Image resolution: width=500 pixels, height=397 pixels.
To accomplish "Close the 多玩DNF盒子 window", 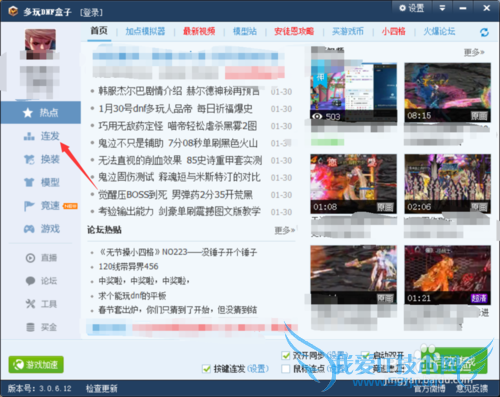I will 487,8.
